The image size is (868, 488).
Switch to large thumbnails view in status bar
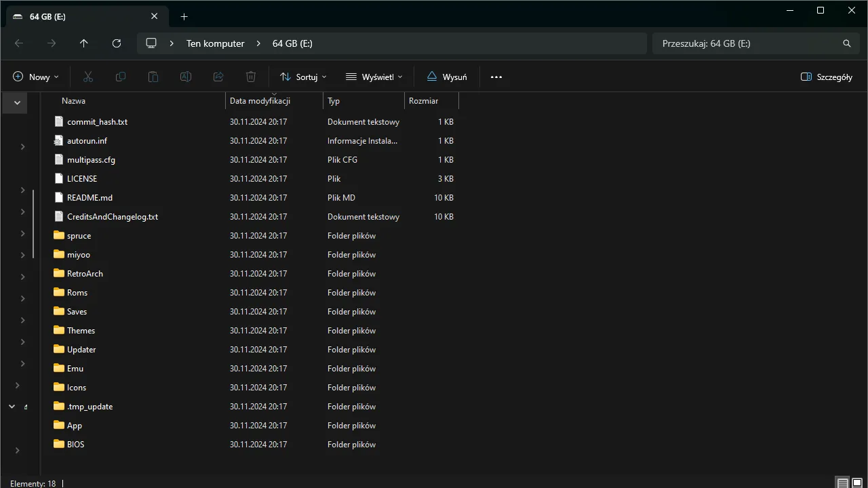tap(857, 483)
